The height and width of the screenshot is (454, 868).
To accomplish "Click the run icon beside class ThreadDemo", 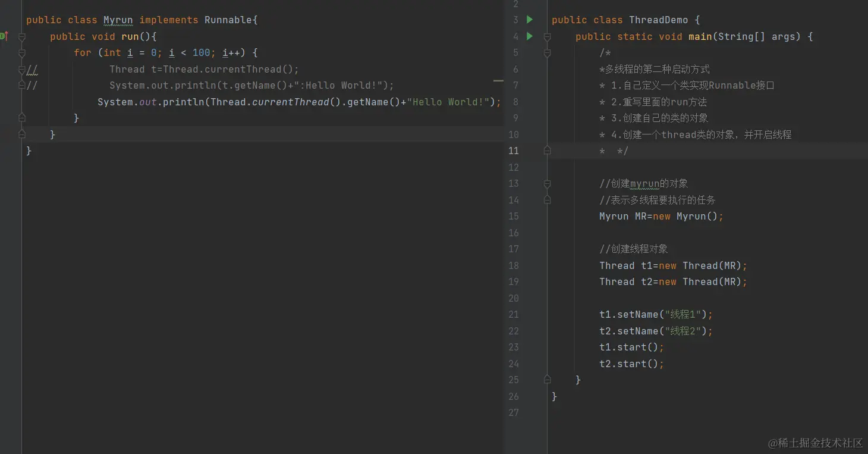I will (x=530, y=20).
